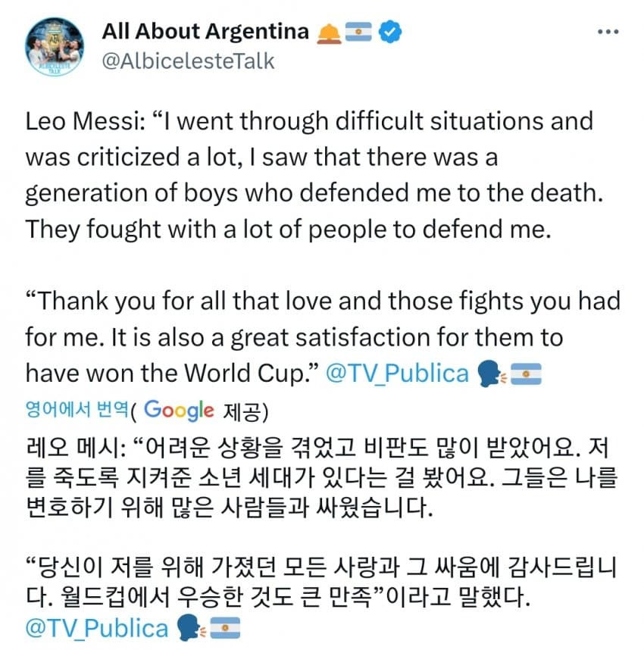
Task: Click the Korean paragraph starting '레오 메시'
Action: (322, 477)
